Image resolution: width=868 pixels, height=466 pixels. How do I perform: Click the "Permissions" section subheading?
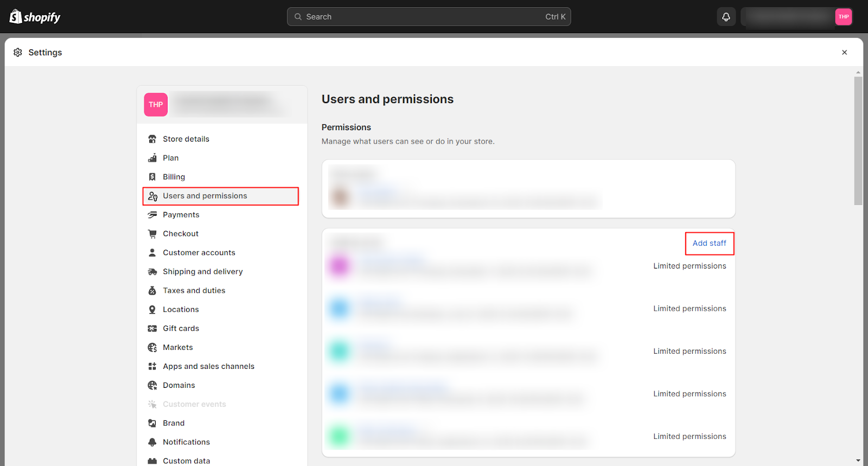(x=346, y=127)
